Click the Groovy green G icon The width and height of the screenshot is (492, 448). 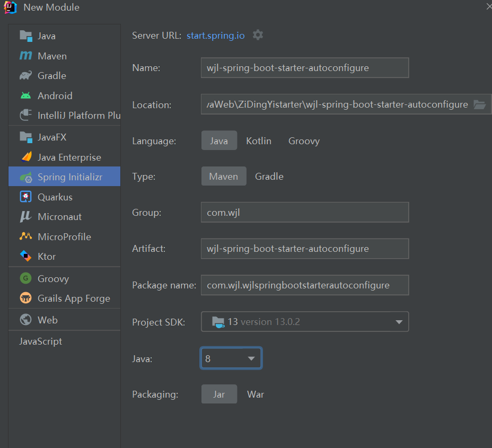pos(26,278)
